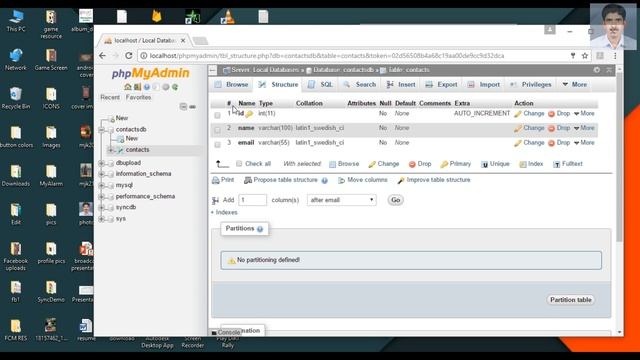
Task: Click the Move columns link
Action: point(362,180)
